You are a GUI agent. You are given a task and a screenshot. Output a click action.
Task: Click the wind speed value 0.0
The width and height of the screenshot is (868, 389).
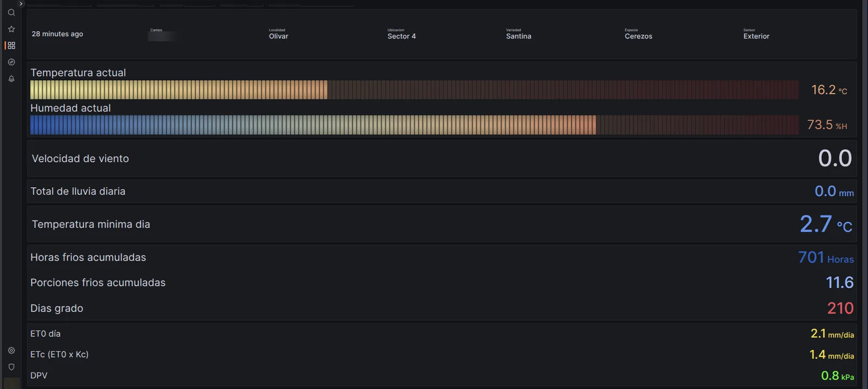coord(835,158)
